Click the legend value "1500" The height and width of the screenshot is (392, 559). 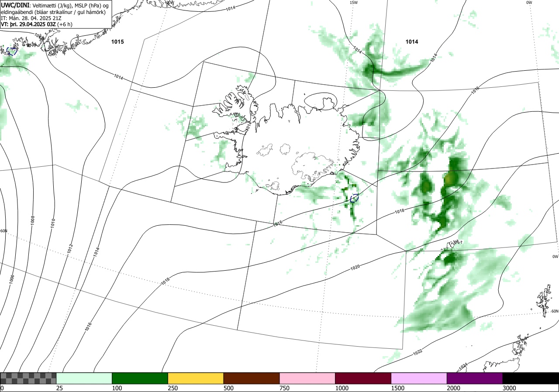click(x=398, y=388)
